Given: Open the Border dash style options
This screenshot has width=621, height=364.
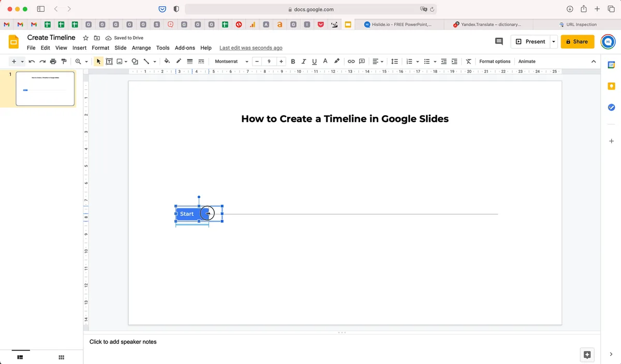Looking at the screenshot, I should [x=201, y=62].
